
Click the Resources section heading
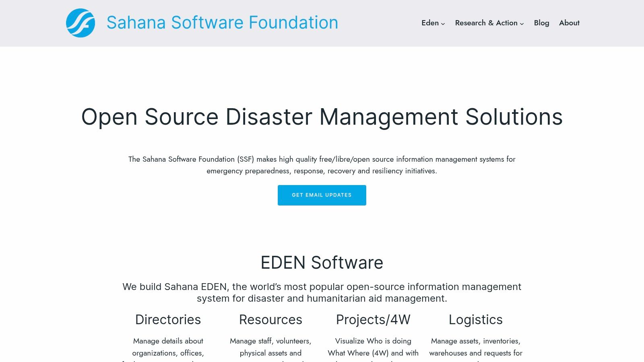[x=270, y=319]
